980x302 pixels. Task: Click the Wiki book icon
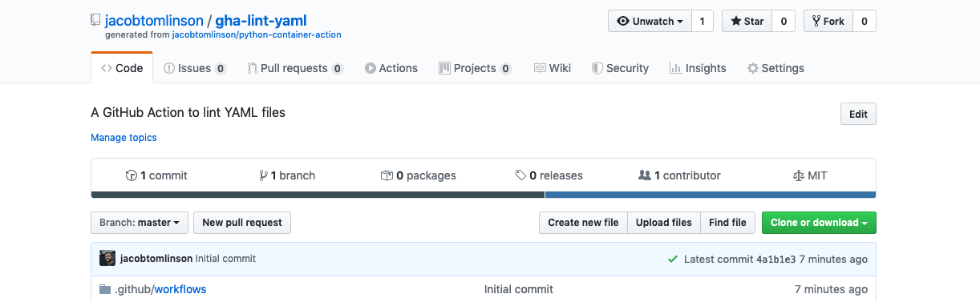pos(540,69)
